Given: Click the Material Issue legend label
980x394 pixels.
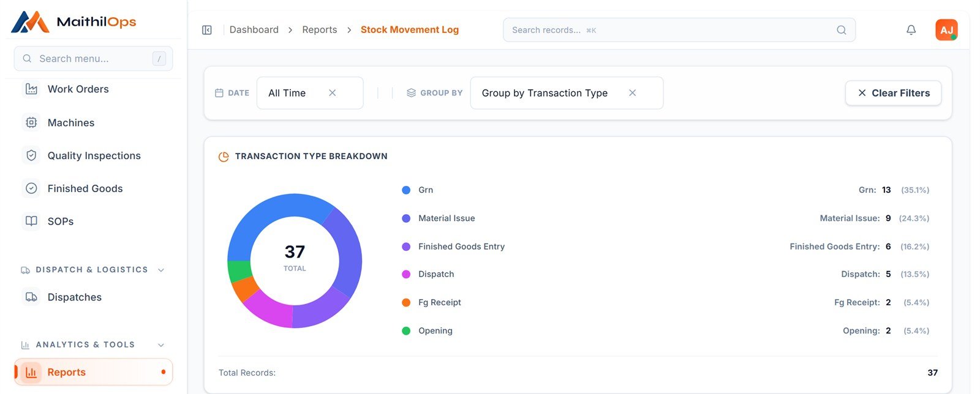Looking at the screenshot, I should (447, 218).
